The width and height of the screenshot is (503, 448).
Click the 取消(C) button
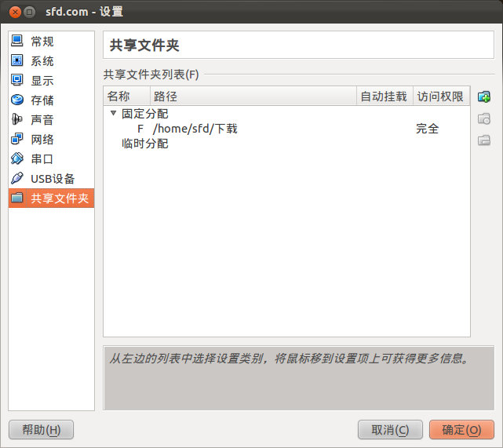(390, 430)
